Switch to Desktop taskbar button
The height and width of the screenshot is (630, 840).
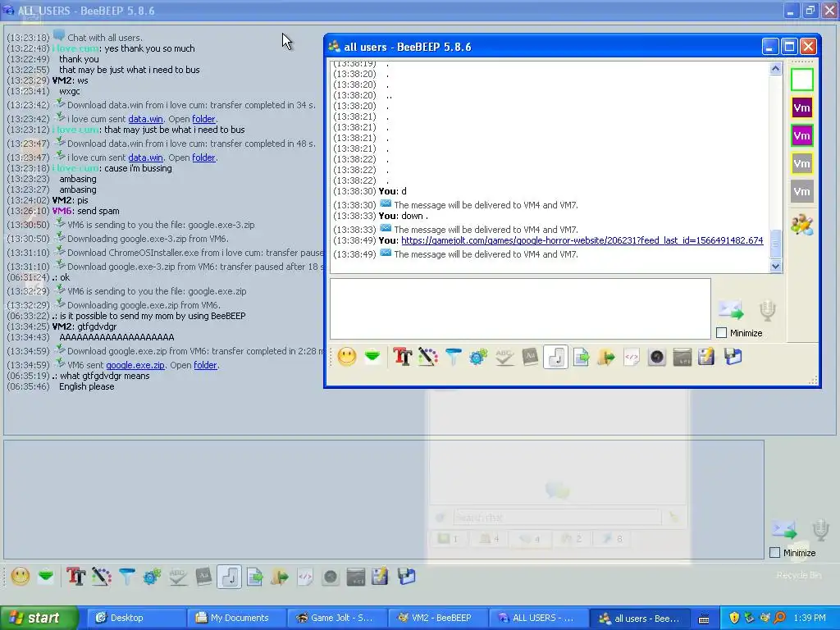pyautogui.click(x=136, y=618)
